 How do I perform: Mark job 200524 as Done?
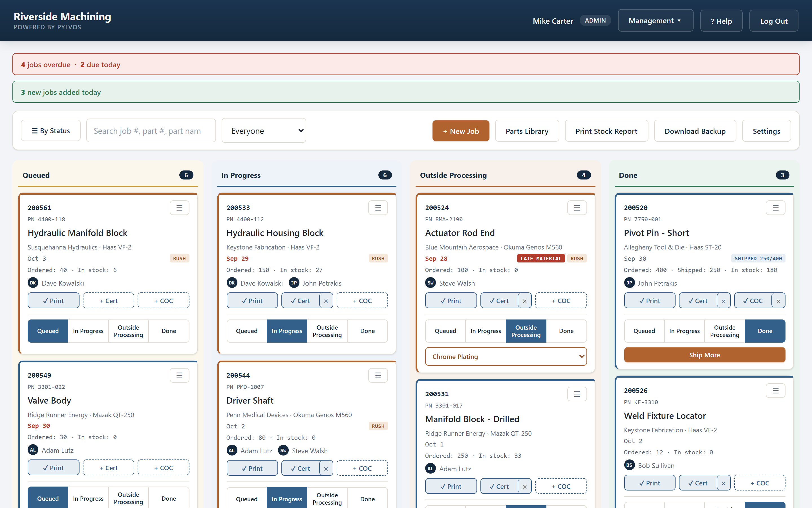[566, 331]
